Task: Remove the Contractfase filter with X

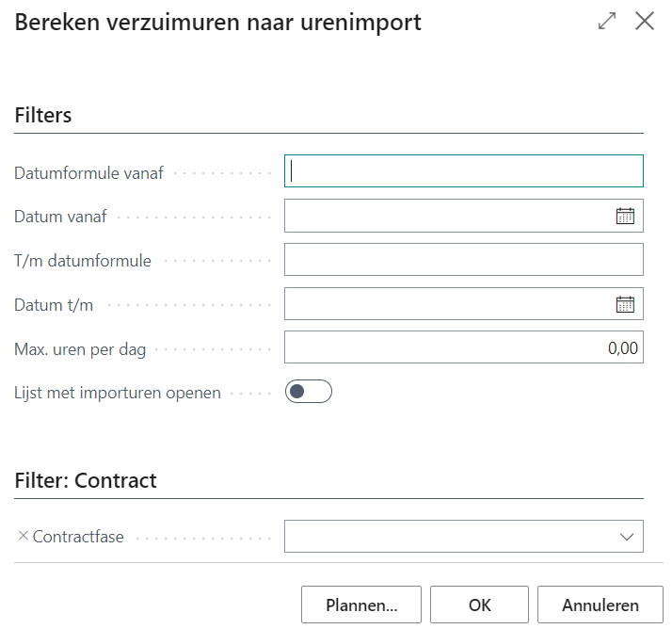Action: tap(24, 537)
